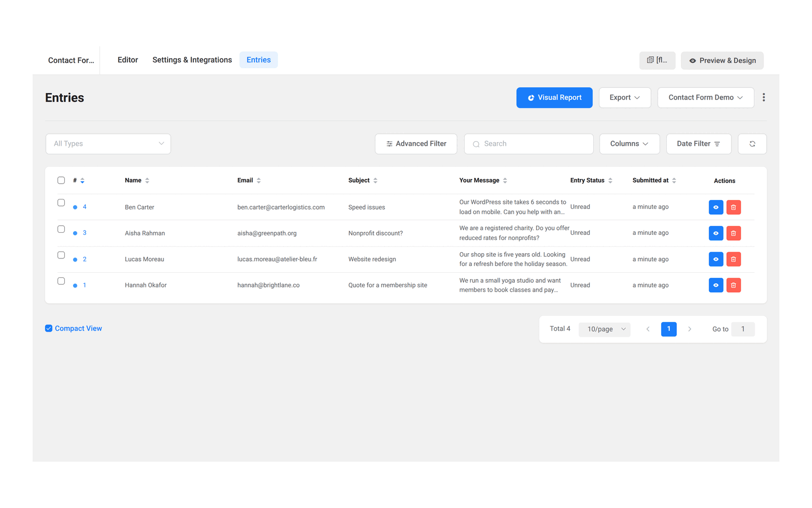Sort entries by Email column
This screenshot has width=812, height=508.
259,181
